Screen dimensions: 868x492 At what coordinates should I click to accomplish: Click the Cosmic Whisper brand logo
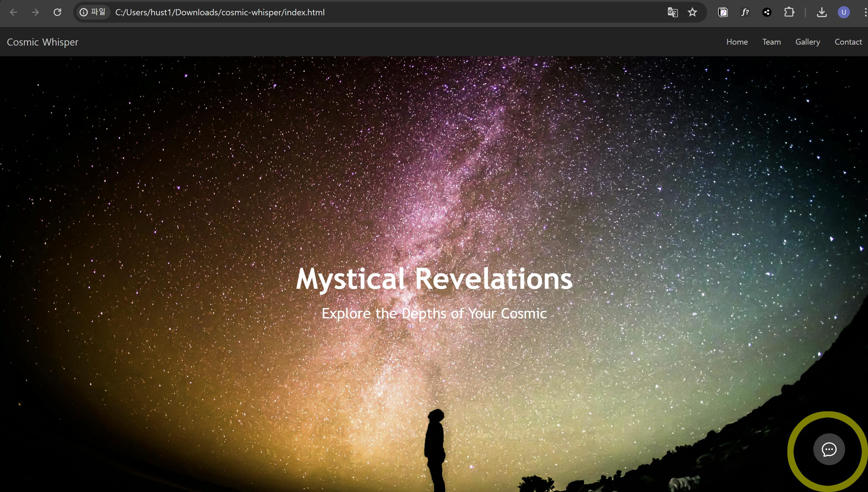tap(42, 42)
